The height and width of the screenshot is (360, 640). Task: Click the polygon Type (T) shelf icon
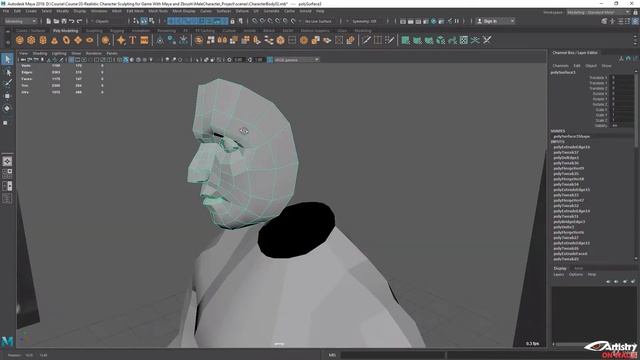tap(133, 40)
